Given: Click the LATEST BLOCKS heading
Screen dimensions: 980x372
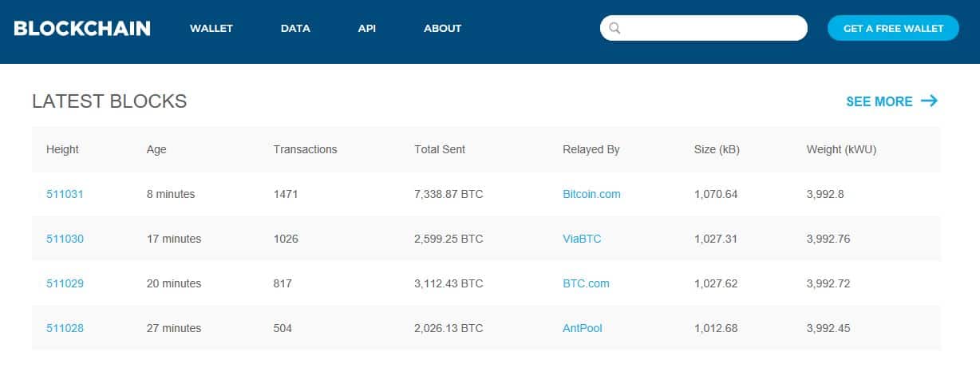Looking at the screenshot, I should coord(109,101).
